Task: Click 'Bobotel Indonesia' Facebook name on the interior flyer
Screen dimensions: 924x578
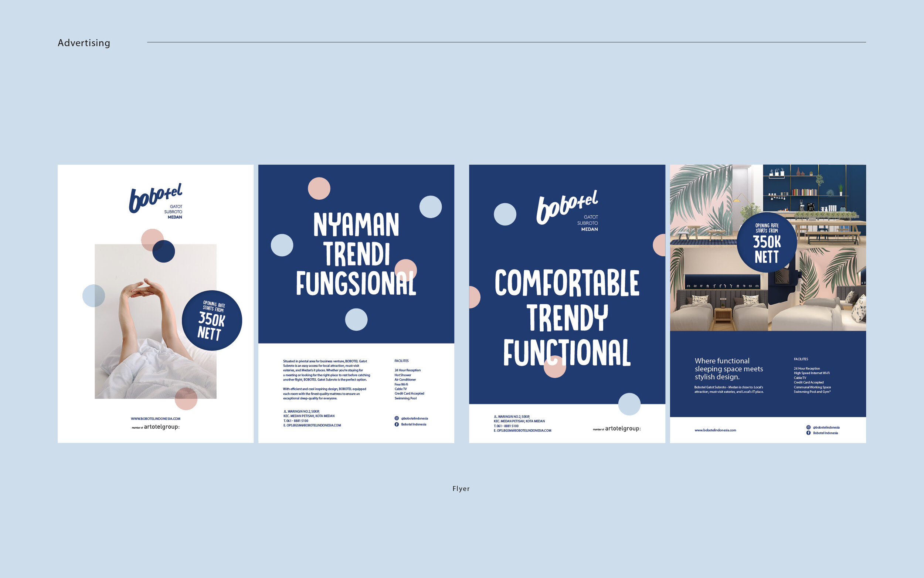Action: pos(825,433)
